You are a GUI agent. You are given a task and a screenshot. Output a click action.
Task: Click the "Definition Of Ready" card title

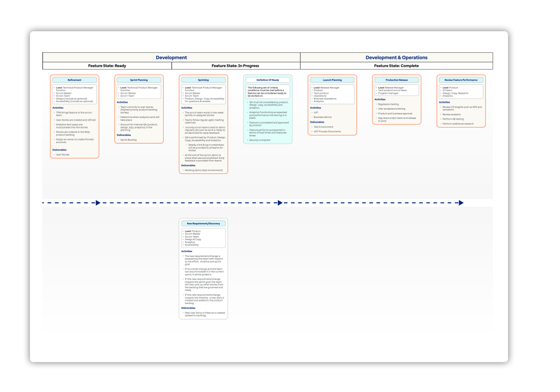268,80
